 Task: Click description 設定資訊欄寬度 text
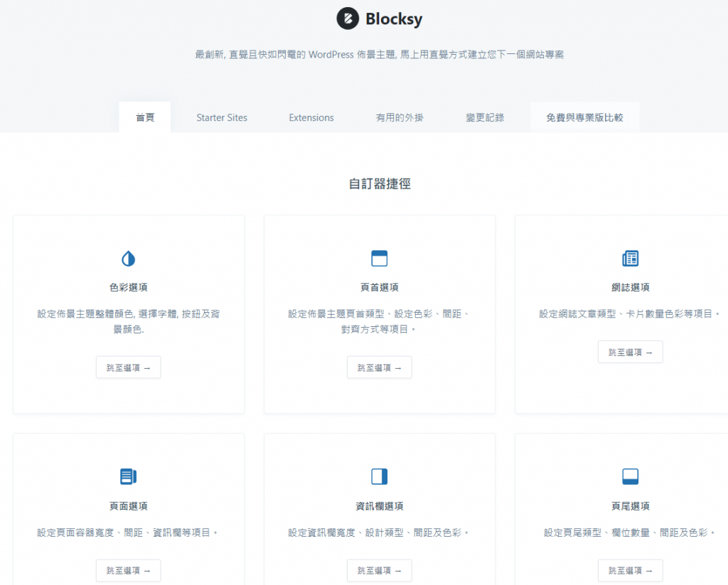(x=379, y=532)
